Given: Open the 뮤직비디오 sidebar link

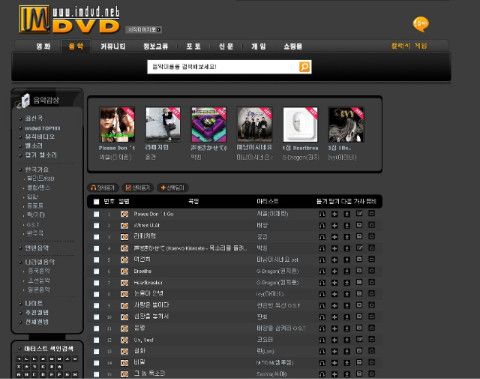Looking at the screenshot, I should [x=40, y=137].
